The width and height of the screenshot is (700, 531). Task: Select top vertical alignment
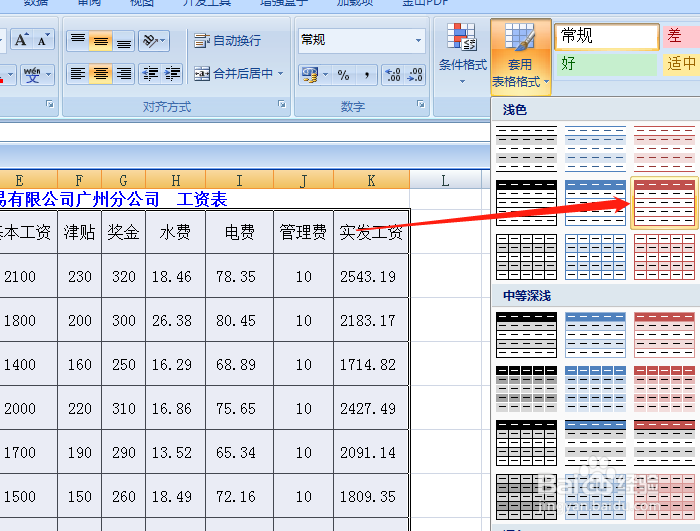pos(78,41)
